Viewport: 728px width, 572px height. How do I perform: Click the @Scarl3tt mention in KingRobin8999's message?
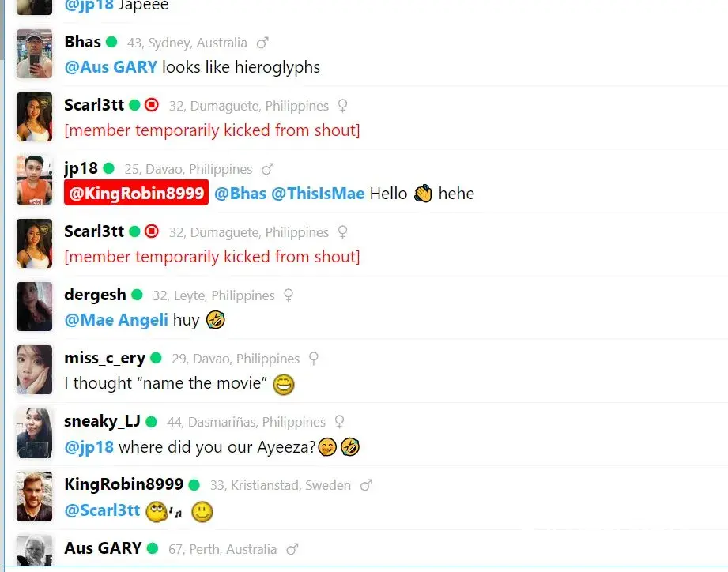pos(102,510)
